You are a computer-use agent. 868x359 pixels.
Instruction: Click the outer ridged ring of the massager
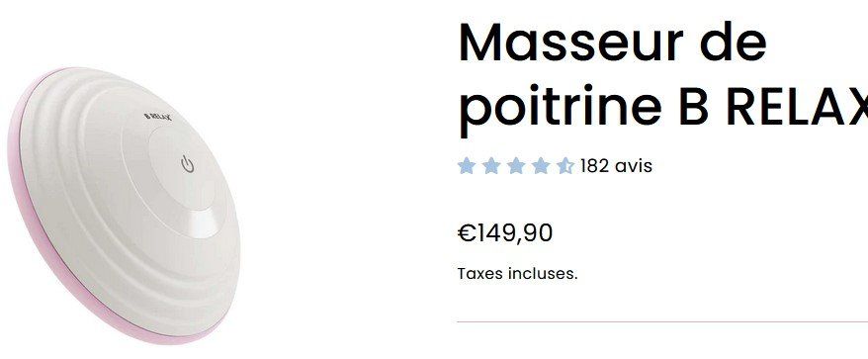click(61, 211)
